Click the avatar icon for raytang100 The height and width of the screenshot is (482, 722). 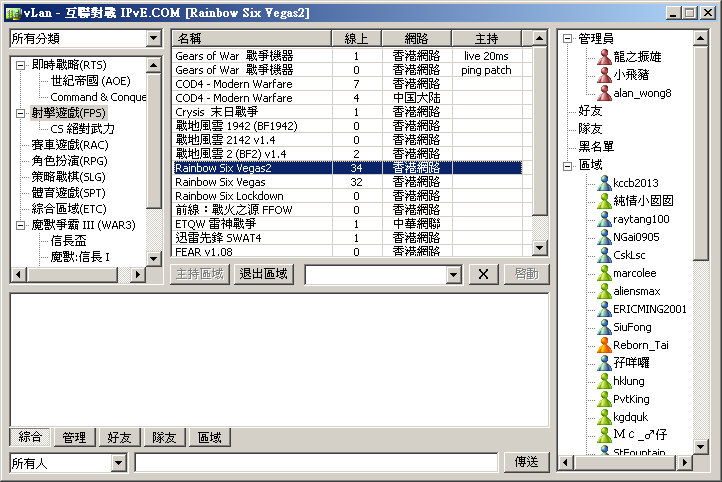tap(604, 219)
